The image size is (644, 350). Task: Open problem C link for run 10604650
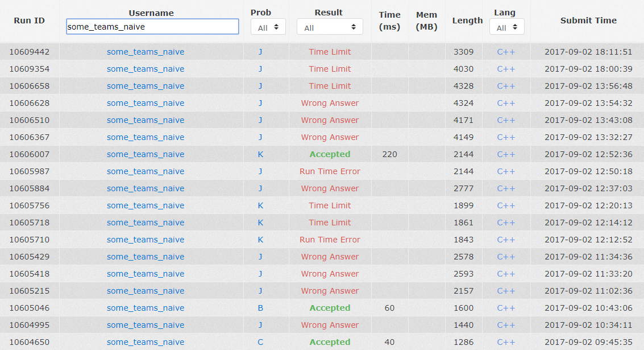point(260,342)
